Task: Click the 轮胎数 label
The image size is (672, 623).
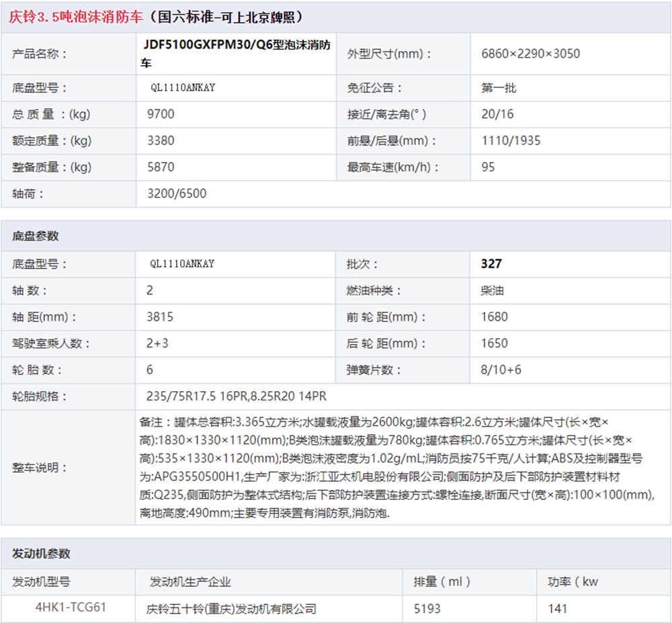Action: coord(37,370)
